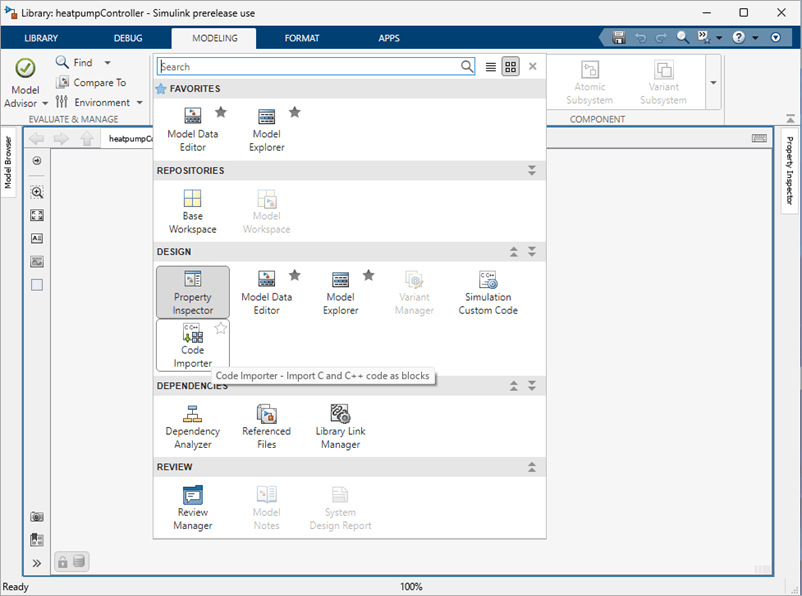Open the Find dropdown arrow
This screenshot has width=802, height=596.
click(x=108, y=63)
